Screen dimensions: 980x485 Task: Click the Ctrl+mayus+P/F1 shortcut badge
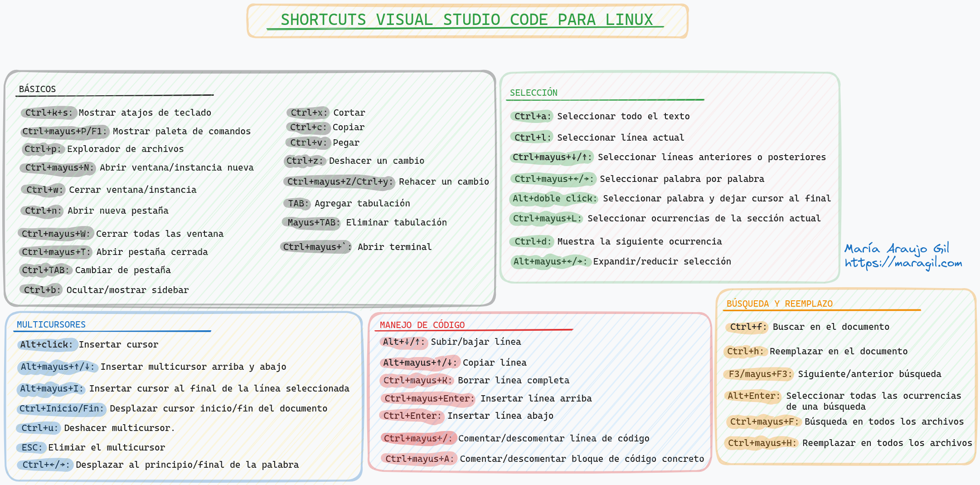(64, 131)
